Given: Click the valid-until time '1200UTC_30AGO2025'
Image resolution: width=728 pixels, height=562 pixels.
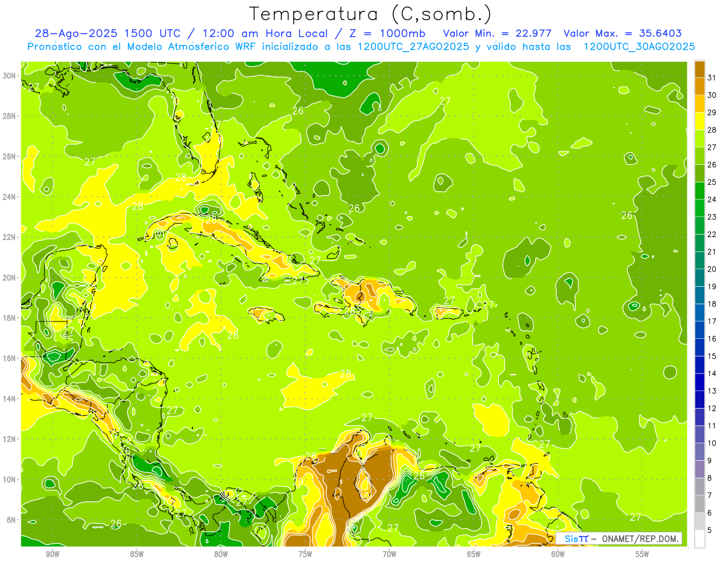Looking at the screenshot, I should click(639, 47).
